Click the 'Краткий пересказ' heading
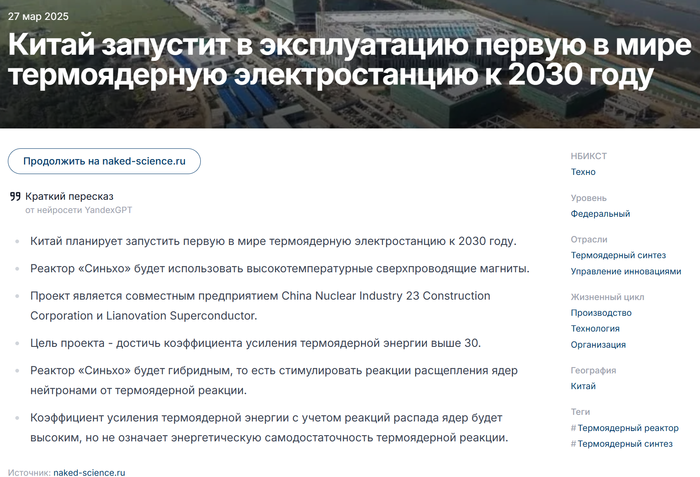700x477 pixels. 69,196
